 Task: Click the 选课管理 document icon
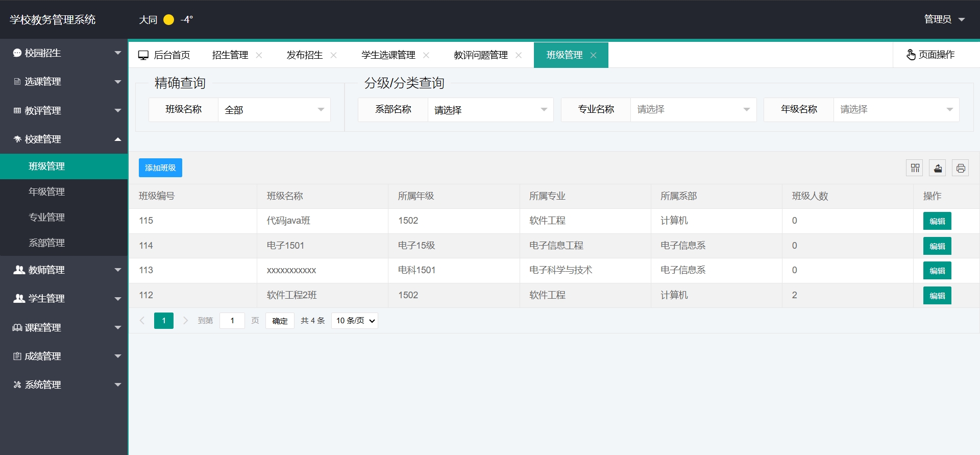[x=17, y=82]
